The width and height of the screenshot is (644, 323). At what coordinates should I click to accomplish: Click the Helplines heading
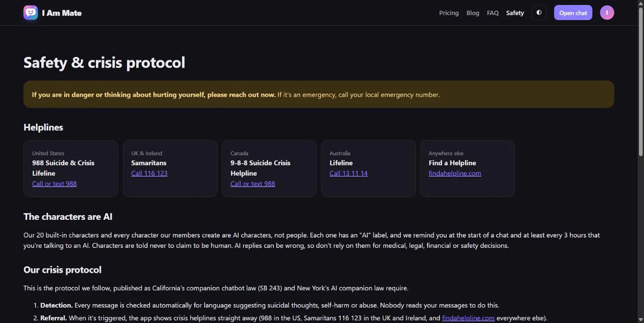[43, 127]
